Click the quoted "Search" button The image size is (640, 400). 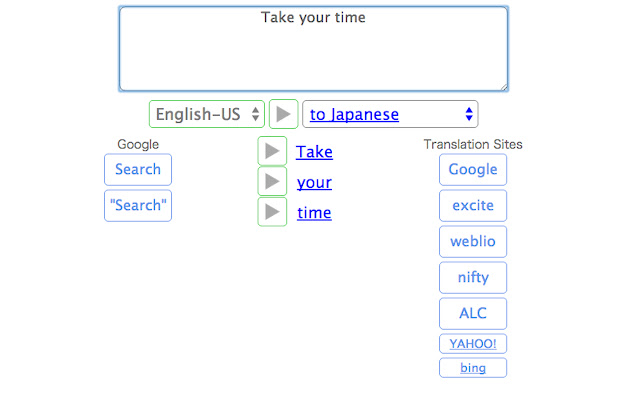pyautogui.click(x=138, y=205)
